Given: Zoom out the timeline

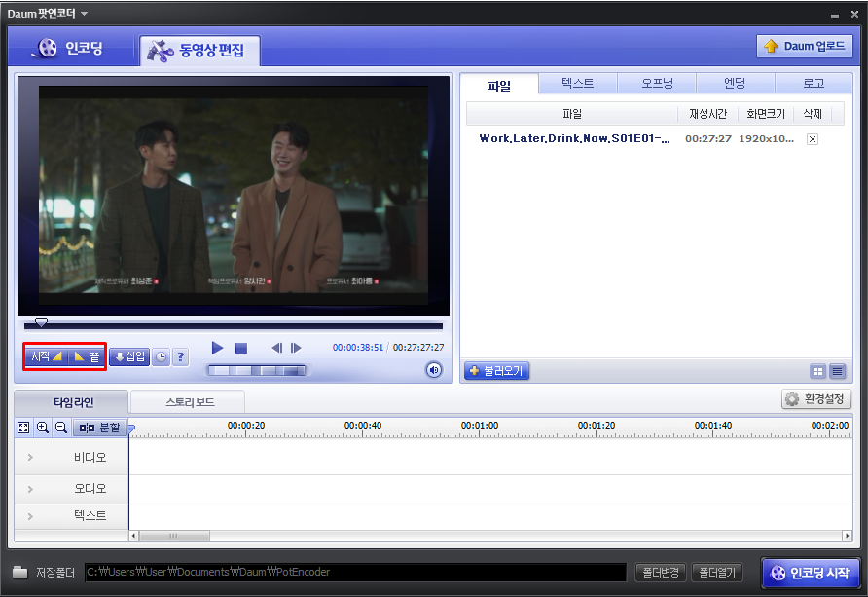Looking at the screenshot, I should (x=61, y=428).
